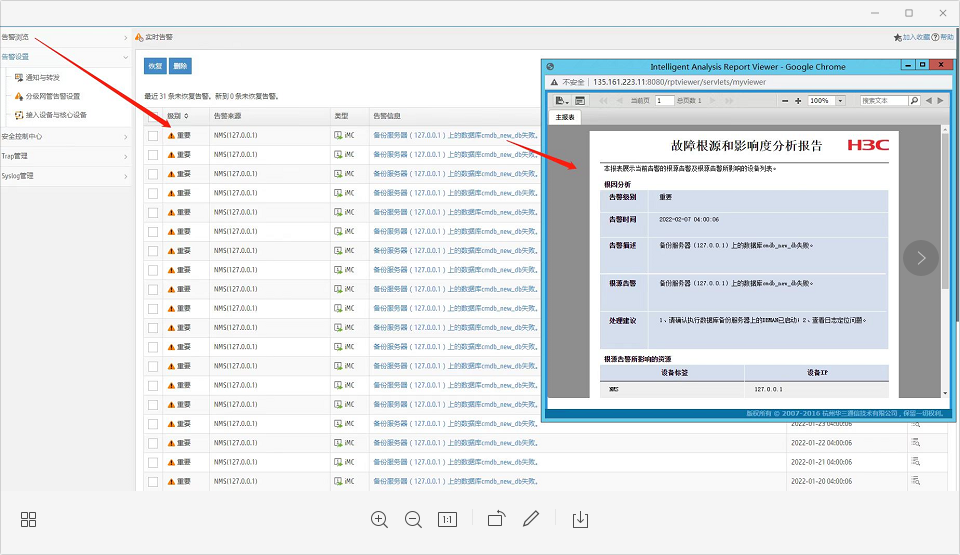The width and height of the screenshot is (960, 555).
Task: Click the 实时告警 page heading
Action: coord(159,37)
